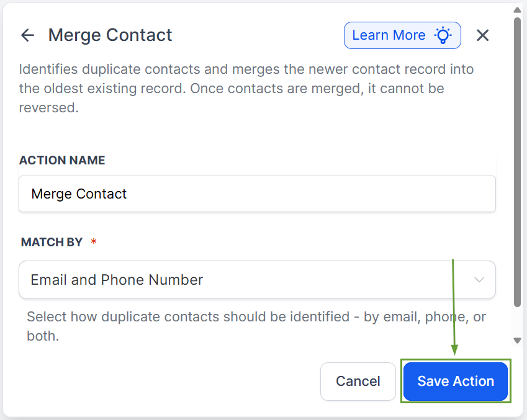Image resolution: width=527 pixels, height=420 pixels.
Task: Focus the Action Name input field
Action: (x=257, y=194)
